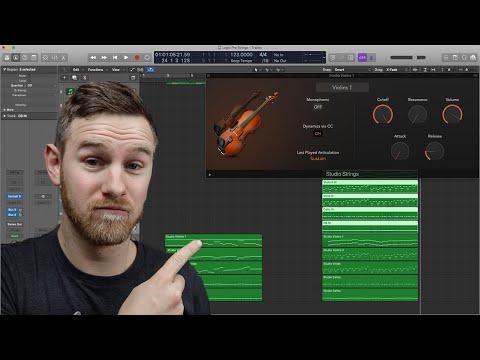The width and height of the screenshot is (480, 360).
Task: Toggle the purple Count-in button
Action: [x=362, y=58]
